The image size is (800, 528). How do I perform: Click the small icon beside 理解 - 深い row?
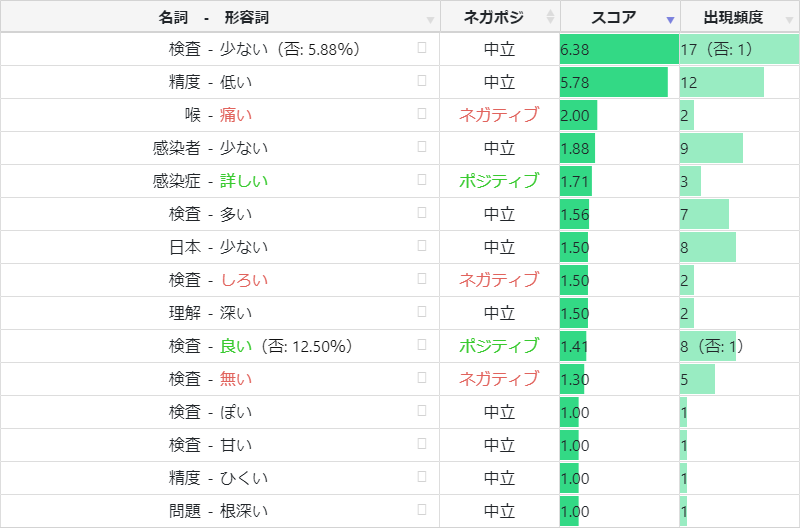coord(422,312)
